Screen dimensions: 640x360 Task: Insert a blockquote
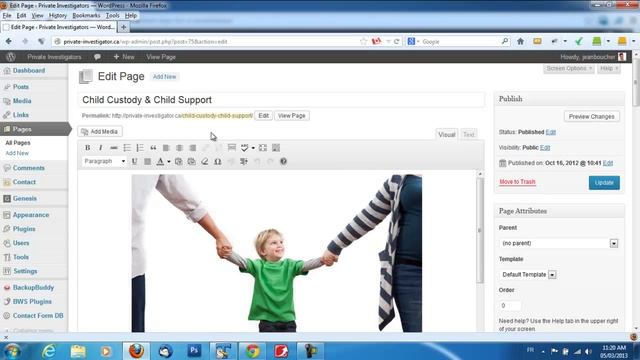tap(153, 148)
